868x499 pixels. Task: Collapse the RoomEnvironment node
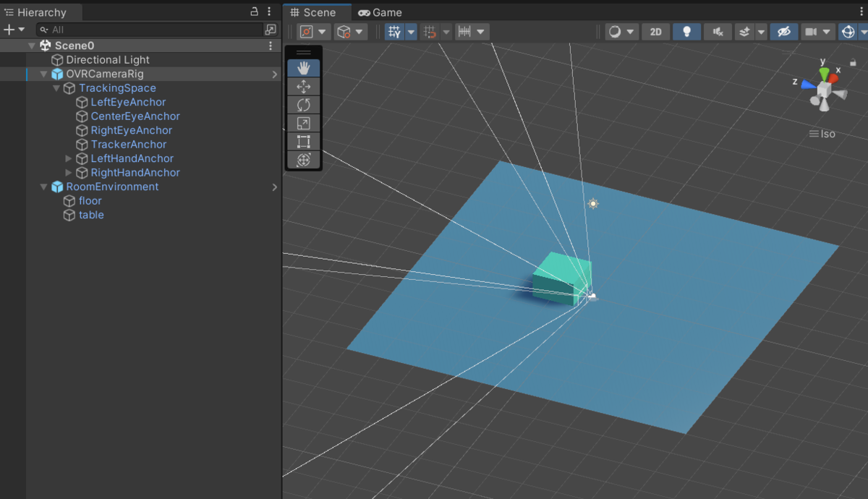pos(43,186)
